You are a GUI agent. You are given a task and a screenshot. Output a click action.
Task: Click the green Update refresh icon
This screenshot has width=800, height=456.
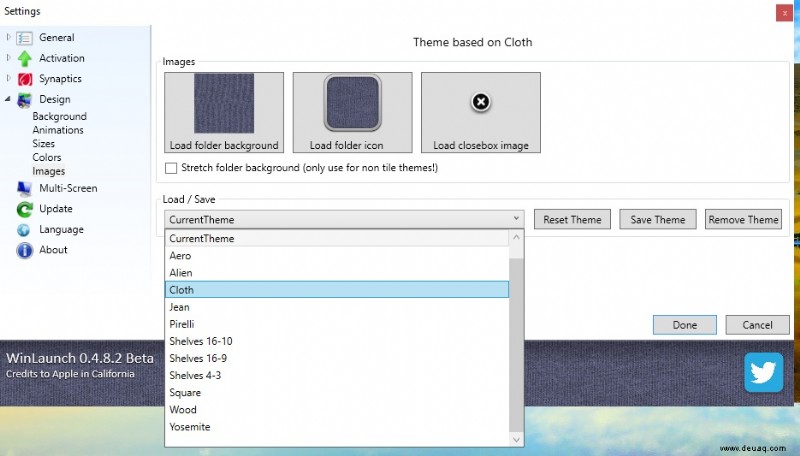tap(24, 209)
